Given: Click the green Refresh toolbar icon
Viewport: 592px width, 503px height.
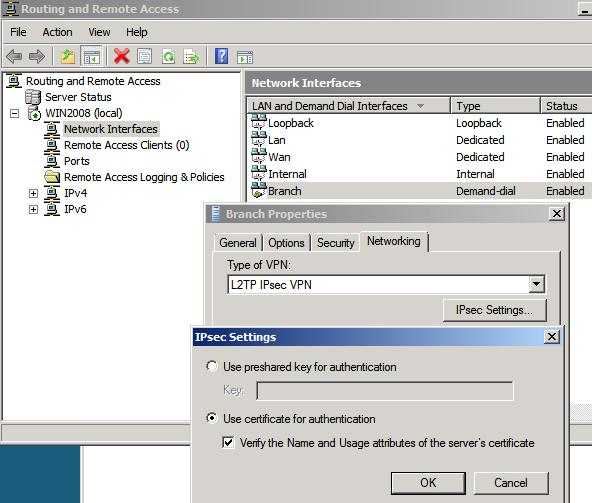Looking at the screenshot, I should 168,57.
